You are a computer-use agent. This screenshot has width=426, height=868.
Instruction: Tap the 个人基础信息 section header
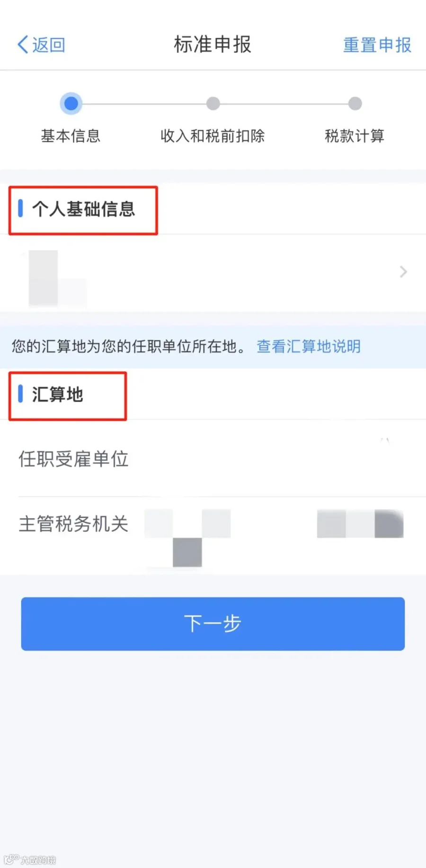83,209
